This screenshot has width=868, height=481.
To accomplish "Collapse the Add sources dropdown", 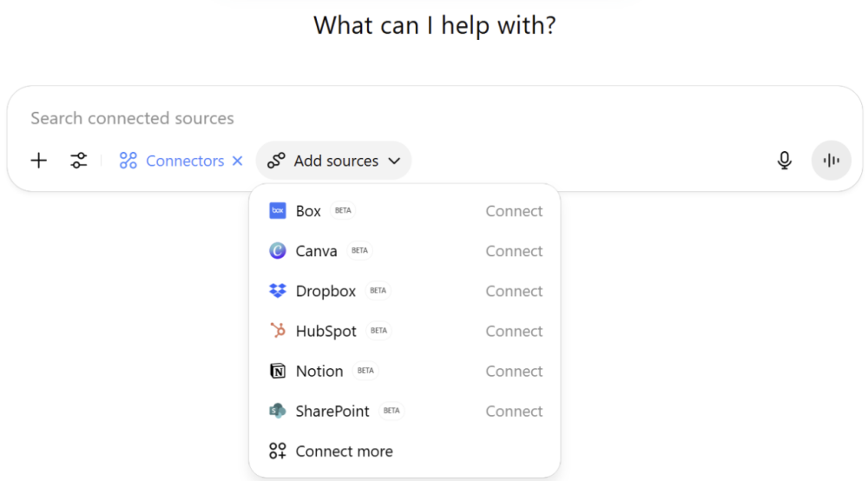I will coord(333,161).
